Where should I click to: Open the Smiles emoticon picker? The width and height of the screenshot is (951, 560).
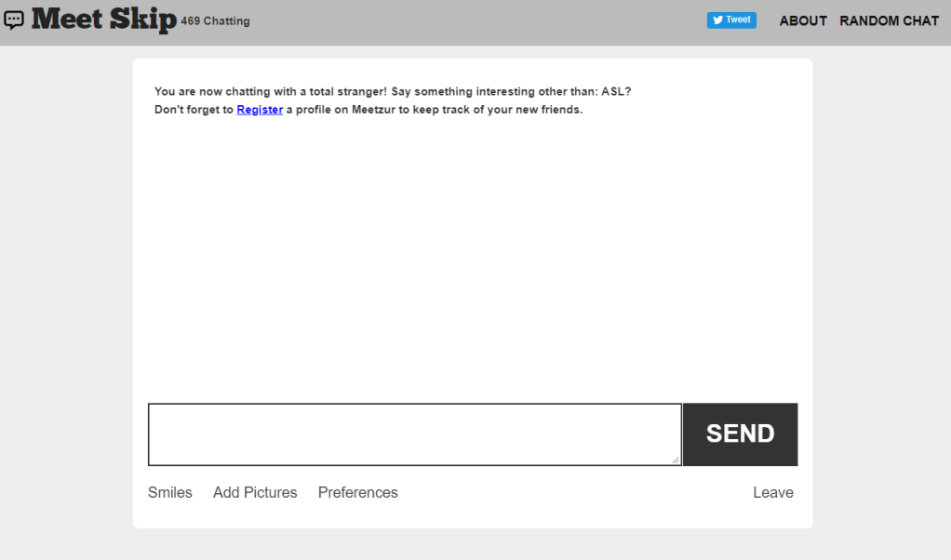(169, 492)
